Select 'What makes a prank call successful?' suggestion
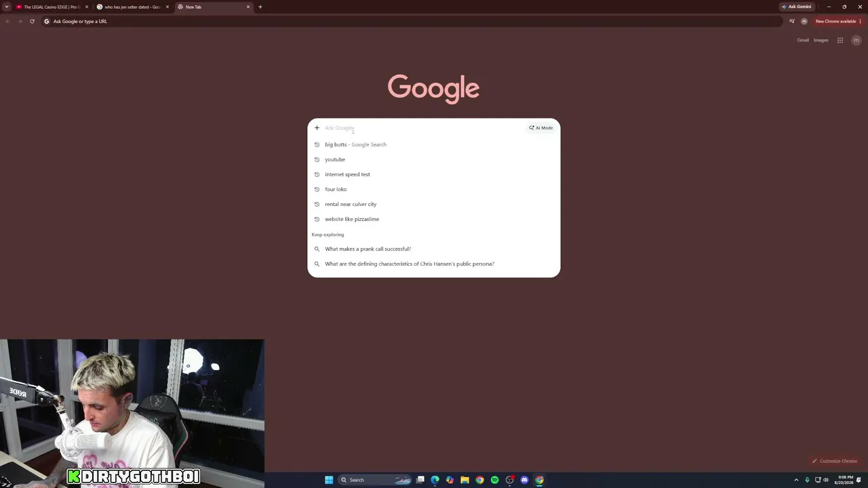 click(x=434, y=249)
